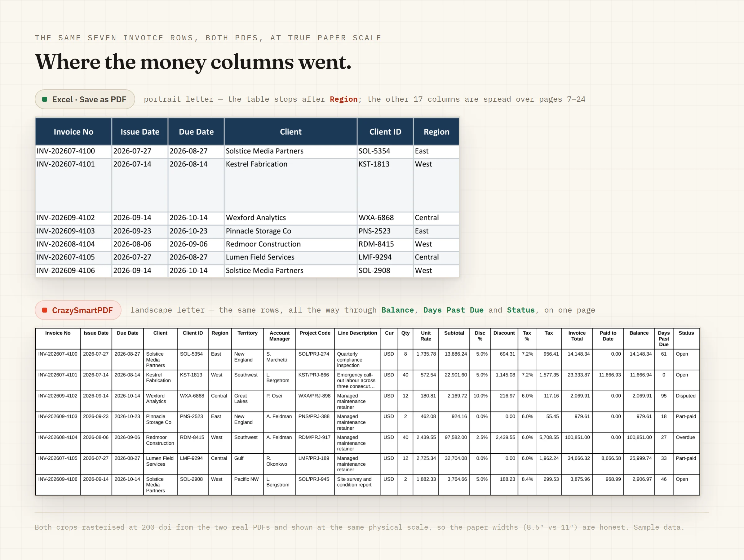Click the red square in CrazySmartPDF pill
744x560 pixels.
[x=44, y=310]
